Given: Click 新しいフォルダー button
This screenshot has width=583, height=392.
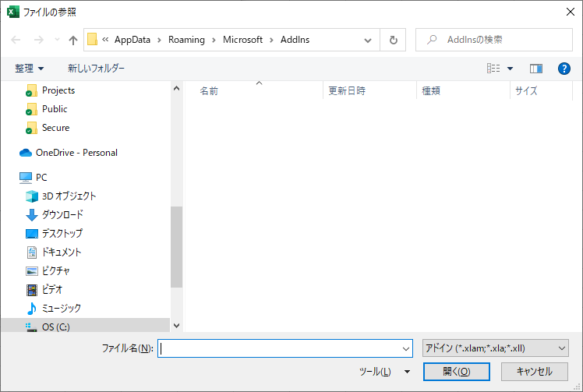Looking at the screenshot, I should click(96, 69).
